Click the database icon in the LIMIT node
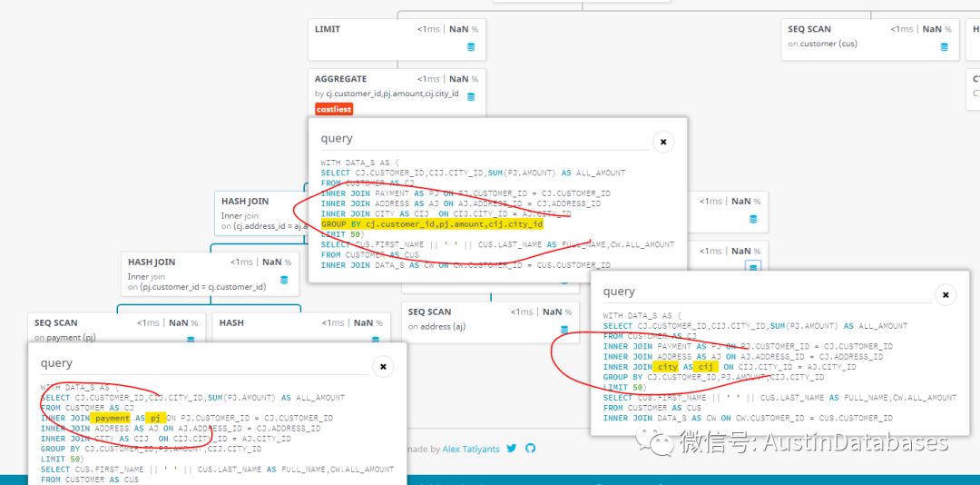 (x=471, y=47)
